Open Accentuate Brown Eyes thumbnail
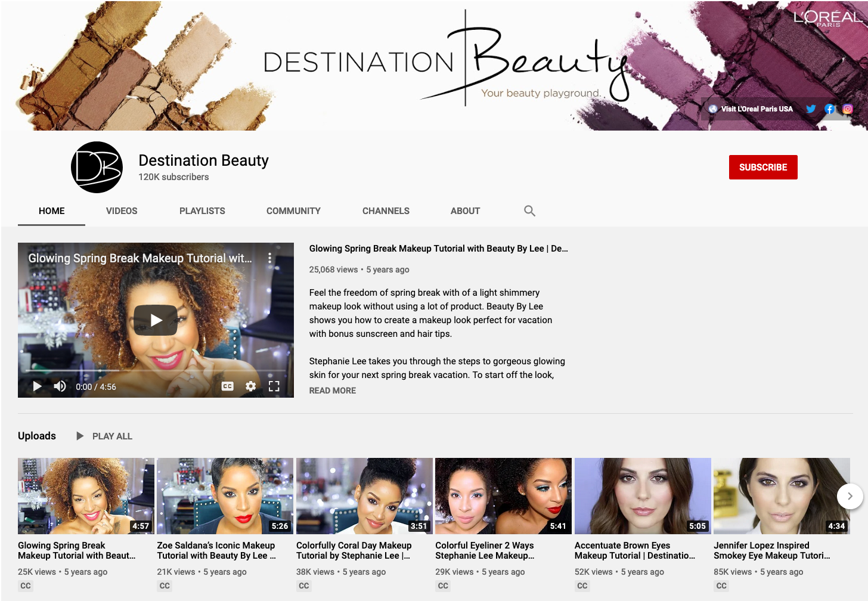Viewport: 868px width, 601px height. (643, 496)
